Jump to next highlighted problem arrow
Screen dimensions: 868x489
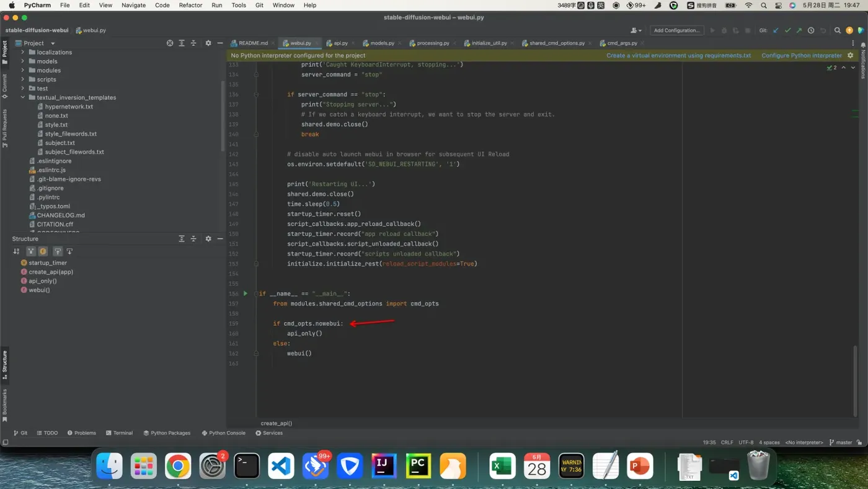coord(853,68)
